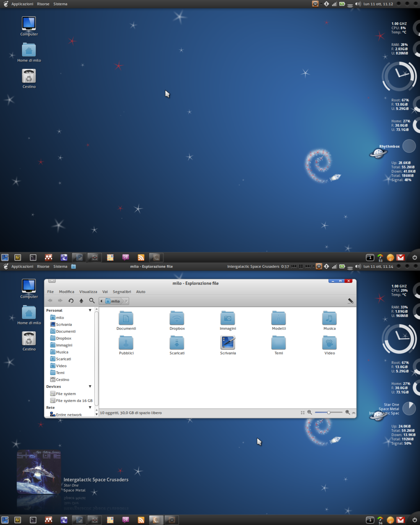Collapse the Devices section in the sidebar
This screenshot has height=525, width=420.
pos(90,386)
